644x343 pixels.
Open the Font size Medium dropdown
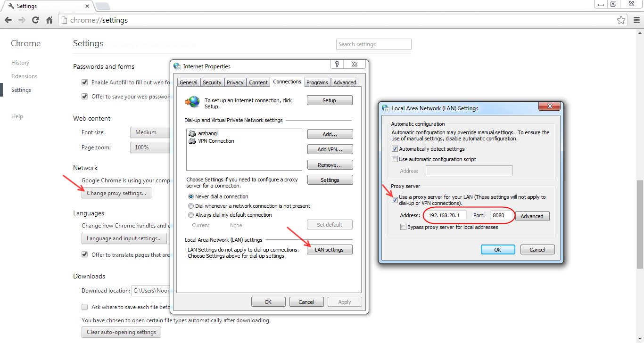(150, 132)
